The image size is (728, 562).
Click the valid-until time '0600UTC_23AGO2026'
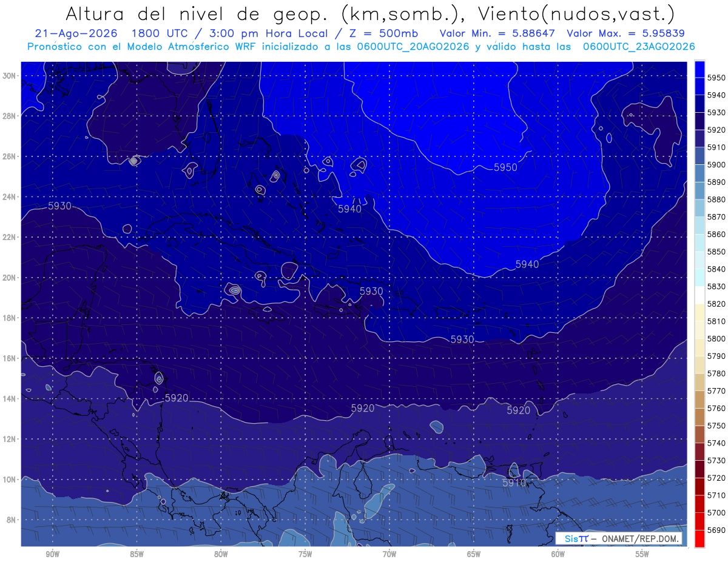[x=639, y=46]
